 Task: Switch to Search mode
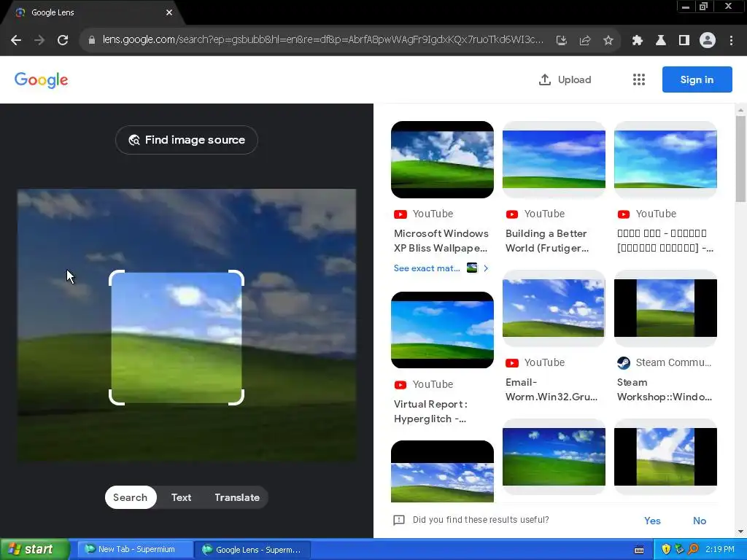pyautogui.click(x=130, y=497)
